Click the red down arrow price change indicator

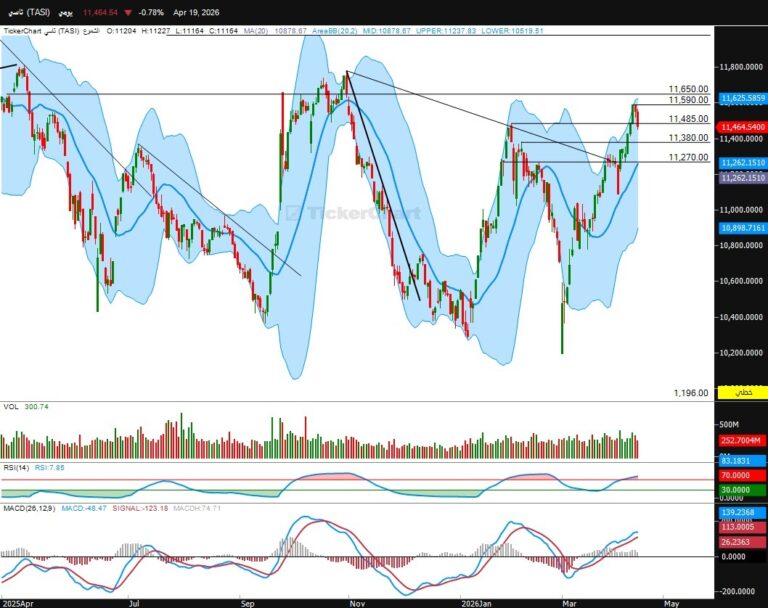(x=127, y=12)
